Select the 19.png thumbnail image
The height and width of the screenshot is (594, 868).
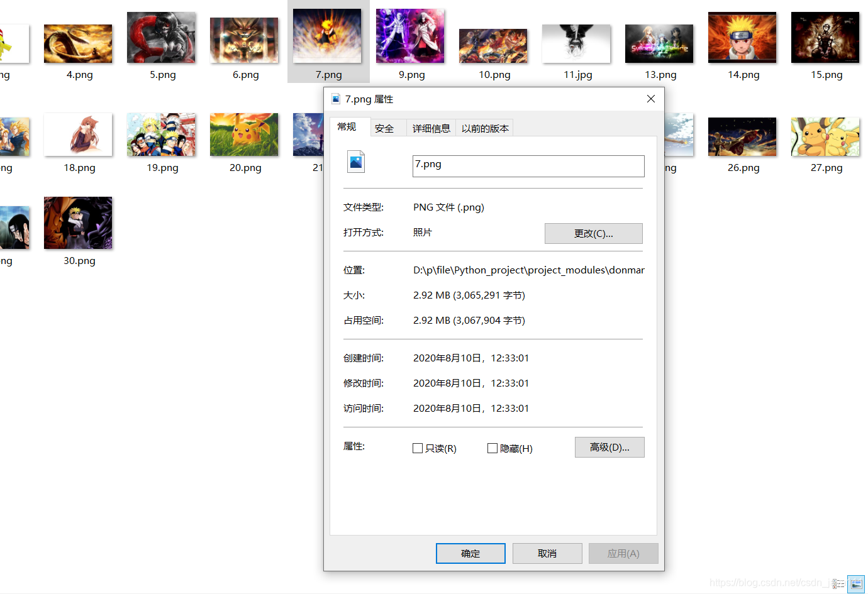point(161,135)
